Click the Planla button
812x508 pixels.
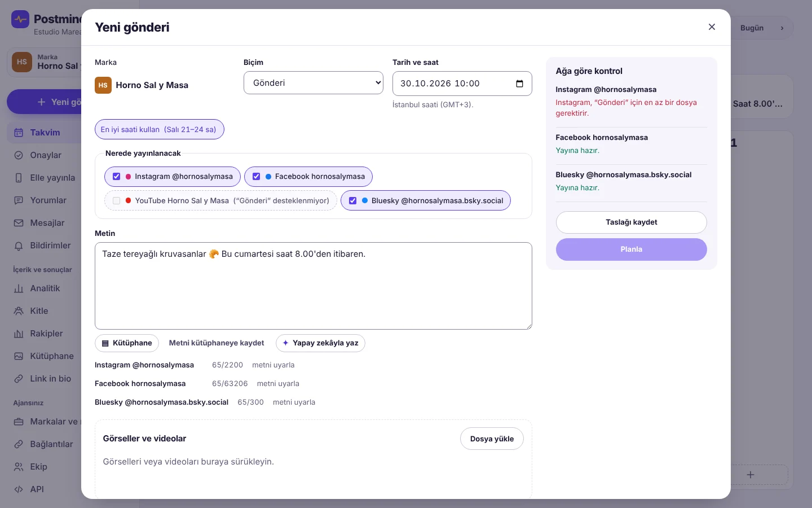pyautogui.click(x=632, y=249)
